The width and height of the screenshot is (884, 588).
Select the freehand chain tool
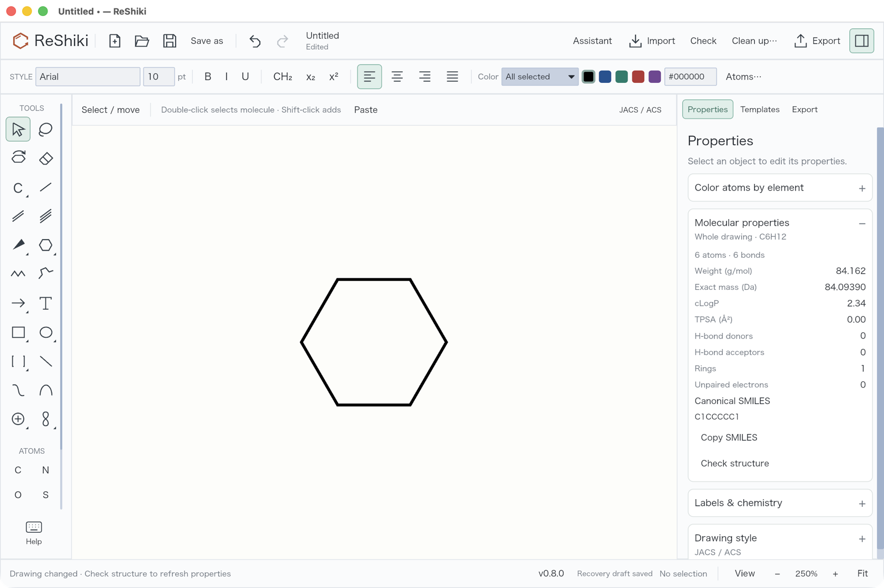click(46, 273)
